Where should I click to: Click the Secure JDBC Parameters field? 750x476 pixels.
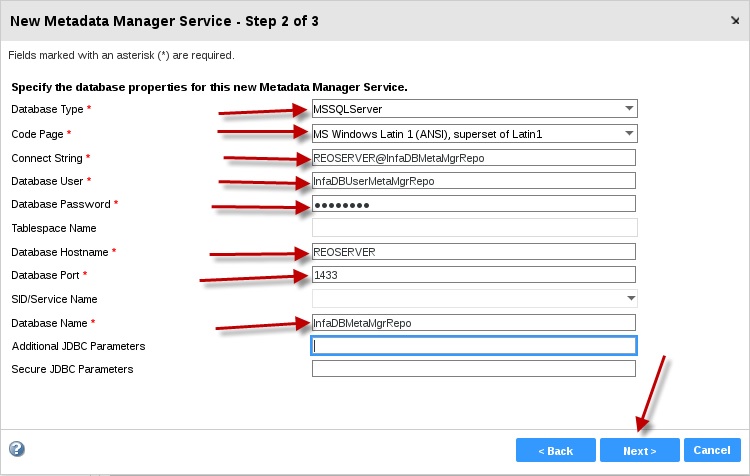[474, 369]
